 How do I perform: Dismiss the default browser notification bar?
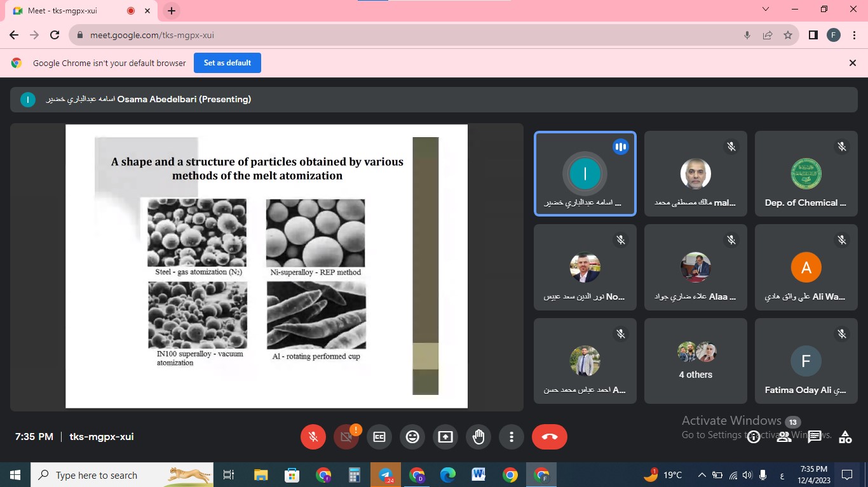[x=853, y=63]
